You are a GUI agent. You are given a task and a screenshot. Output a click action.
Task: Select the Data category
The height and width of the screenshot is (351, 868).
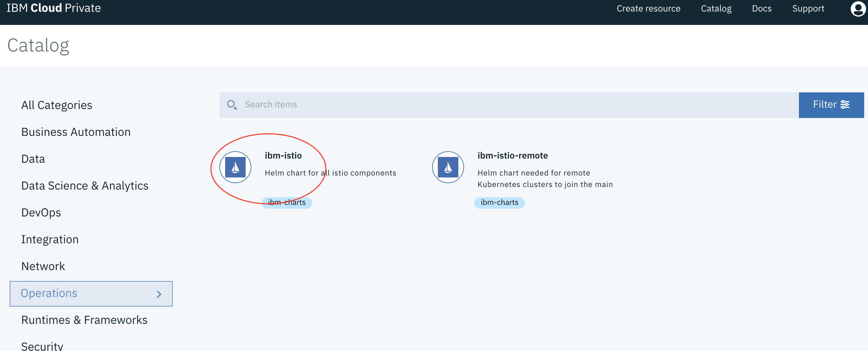point(33,159)
